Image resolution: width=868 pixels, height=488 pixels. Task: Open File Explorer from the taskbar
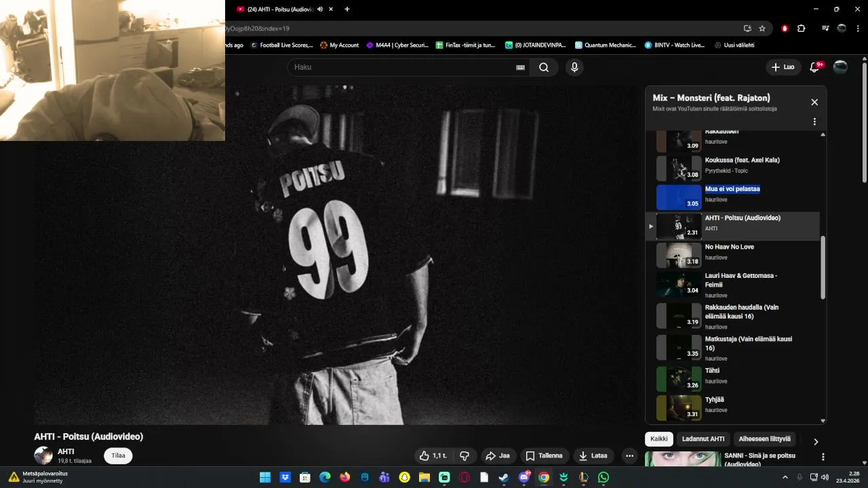[425, 477]
